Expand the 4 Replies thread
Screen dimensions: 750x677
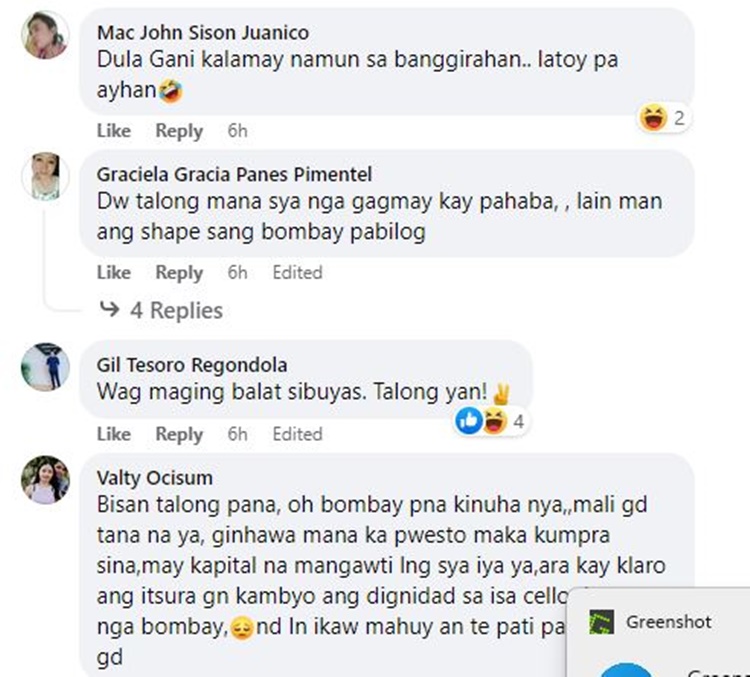click(161, 310)
